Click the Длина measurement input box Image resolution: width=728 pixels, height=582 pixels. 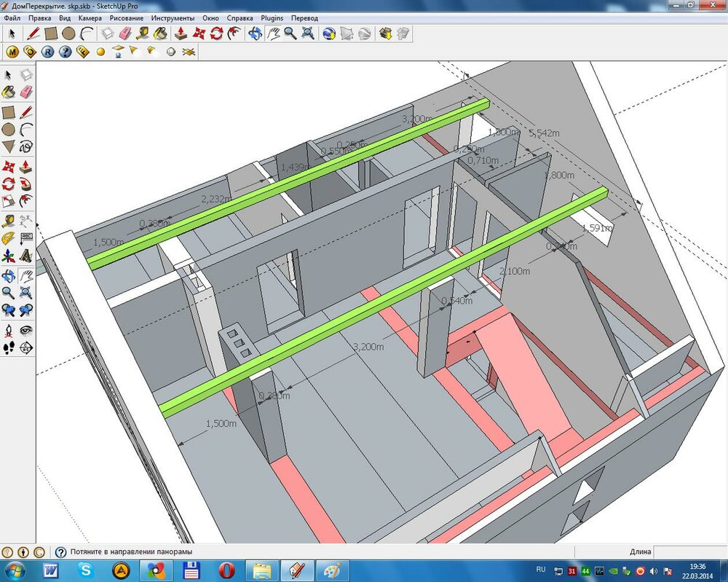[x=689, y=553]
